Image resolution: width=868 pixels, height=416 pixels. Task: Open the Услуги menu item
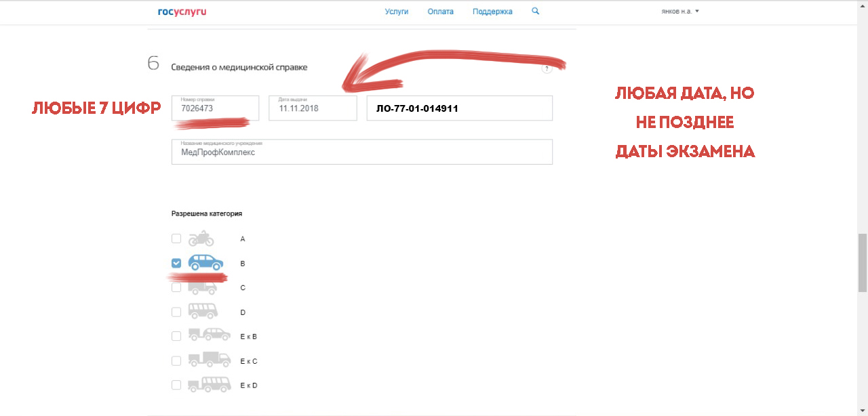pos(397,12)
